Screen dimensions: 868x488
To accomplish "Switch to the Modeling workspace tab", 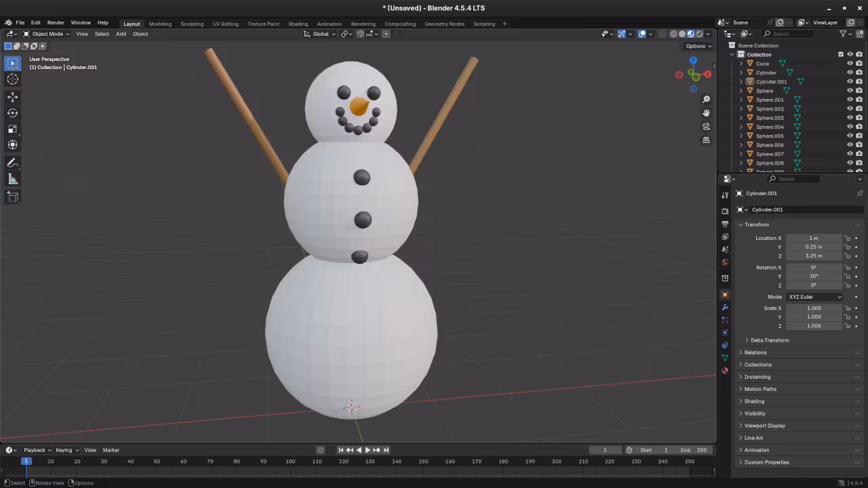I will click(x=160, y=23).
